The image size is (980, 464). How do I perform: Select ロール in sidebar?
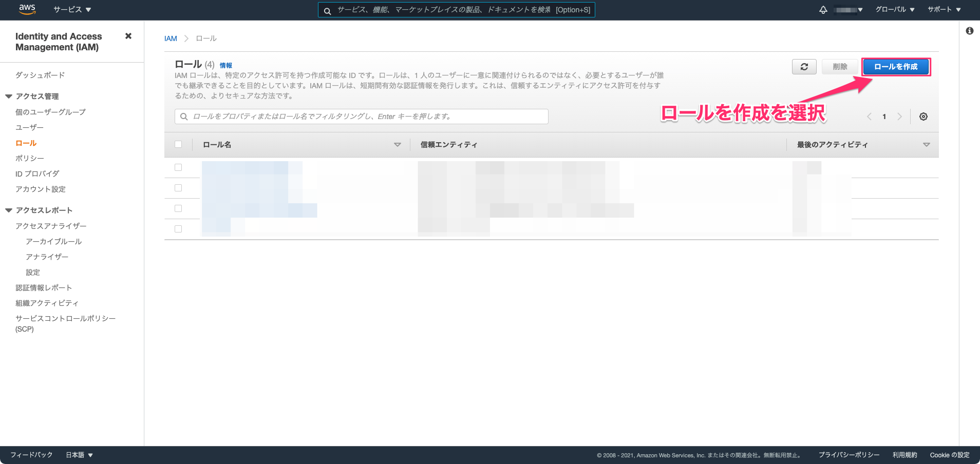point(26,143)
